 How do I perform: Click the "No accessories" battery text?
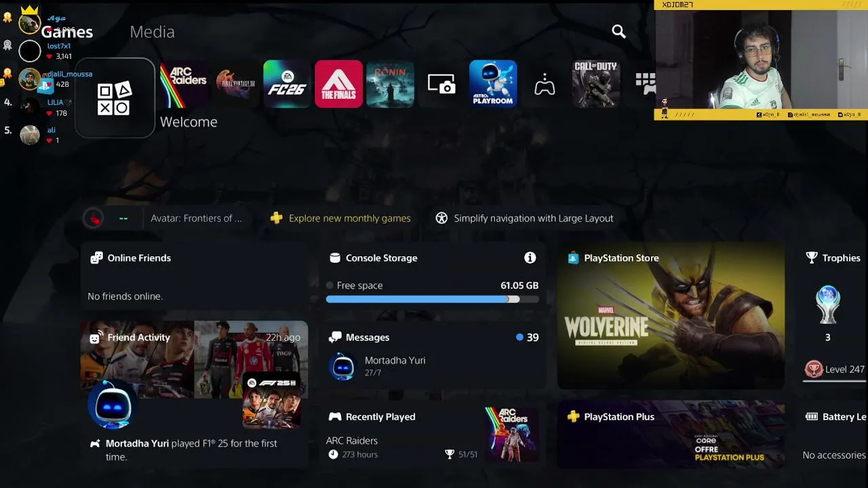pyautogui.click(x=834, y=455)
